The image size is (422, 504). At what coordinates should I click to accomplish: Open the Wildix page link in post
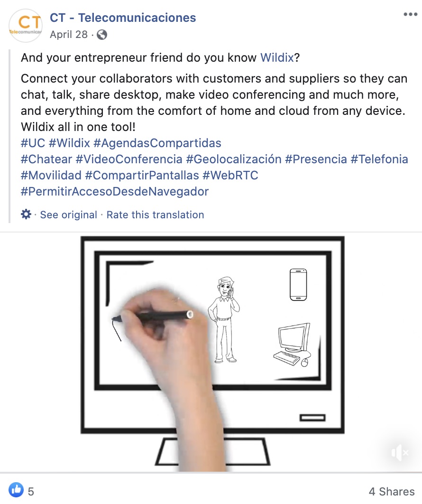277,57
